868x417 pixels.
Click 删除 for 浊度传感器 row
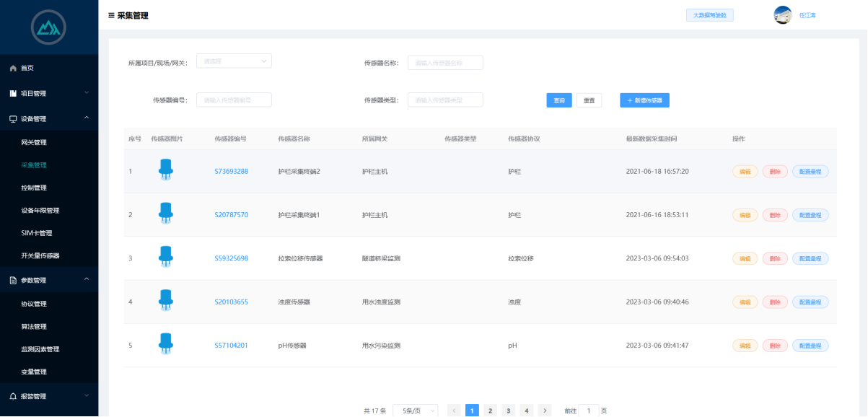point(774,302)
